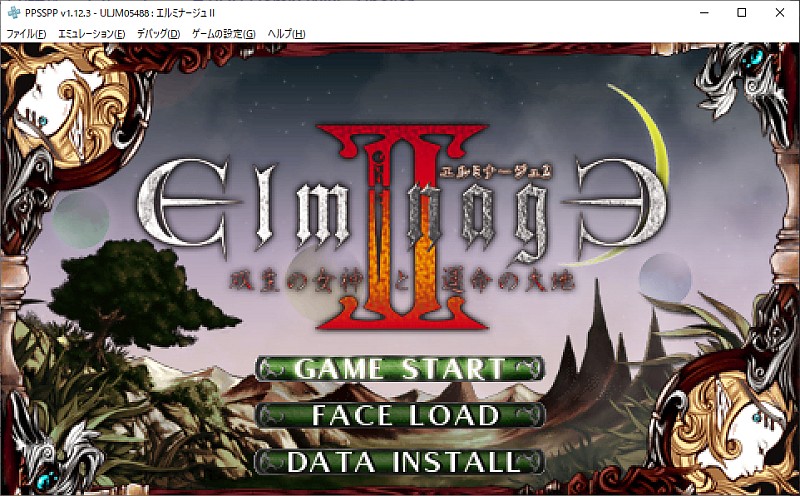Image resolution: width=800 pixels, height=496 pixels.
Task: Select the DATA INSTALL option
Action: (x=400, y=462)
